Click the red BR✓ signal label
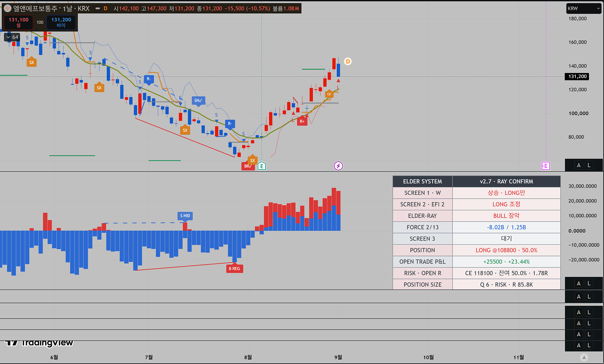The height and width of the screenshot is (364, 604). click(248, 166)
